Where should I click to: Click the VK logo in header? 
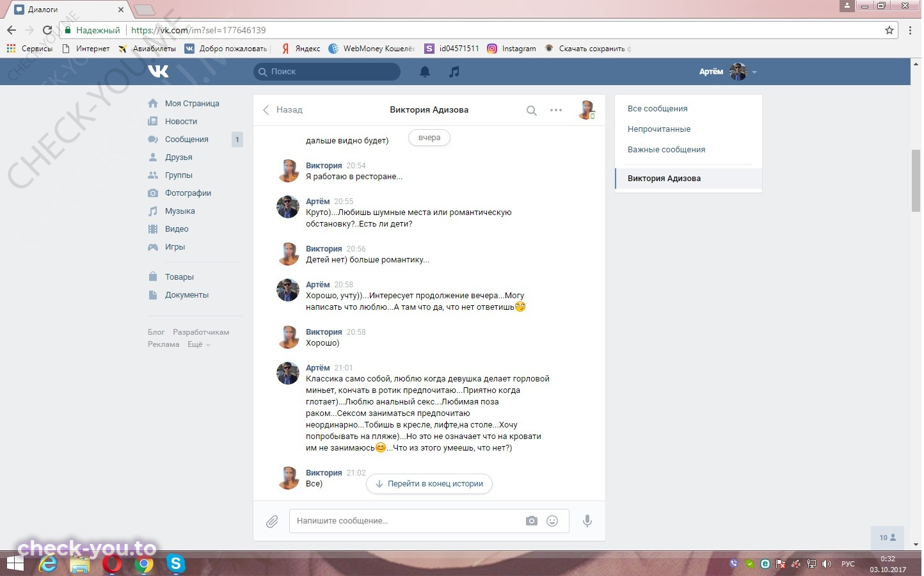tap(158, 71)
